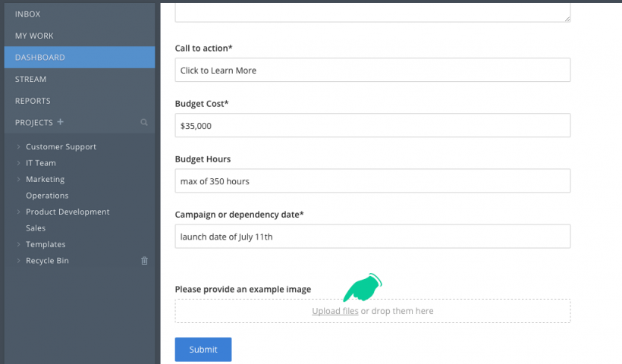Focus the Budget Cost field
This screenshot has width=622, height=364.
(x=372, y=125)
